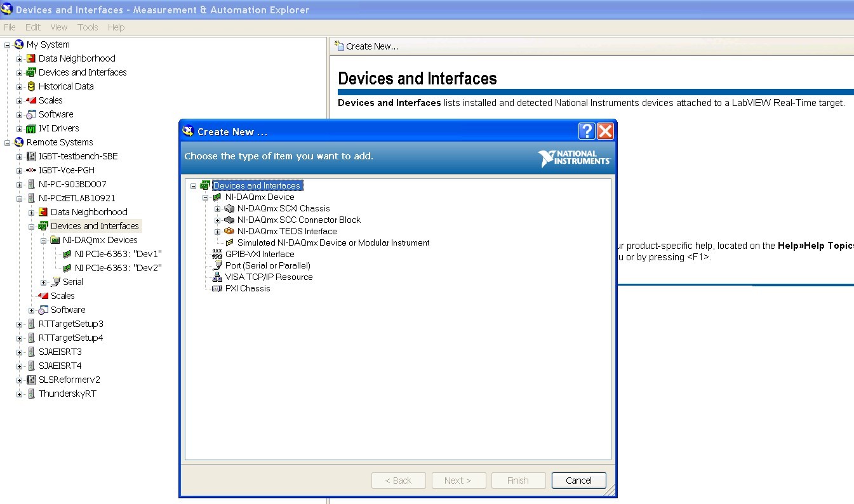Click the PXI Chassis icon

217,288
